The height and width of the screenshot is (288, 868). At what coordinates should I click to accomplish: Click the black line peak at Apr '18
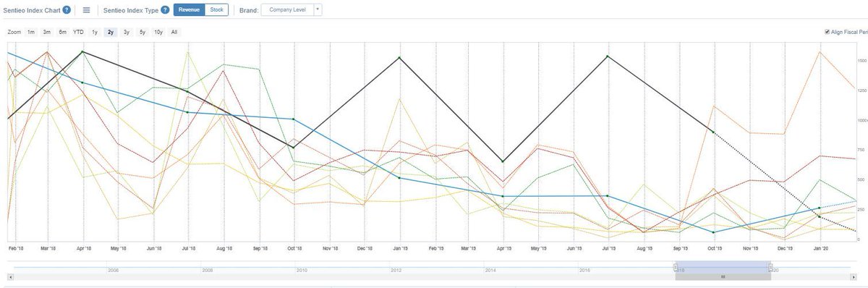point(82,51)
